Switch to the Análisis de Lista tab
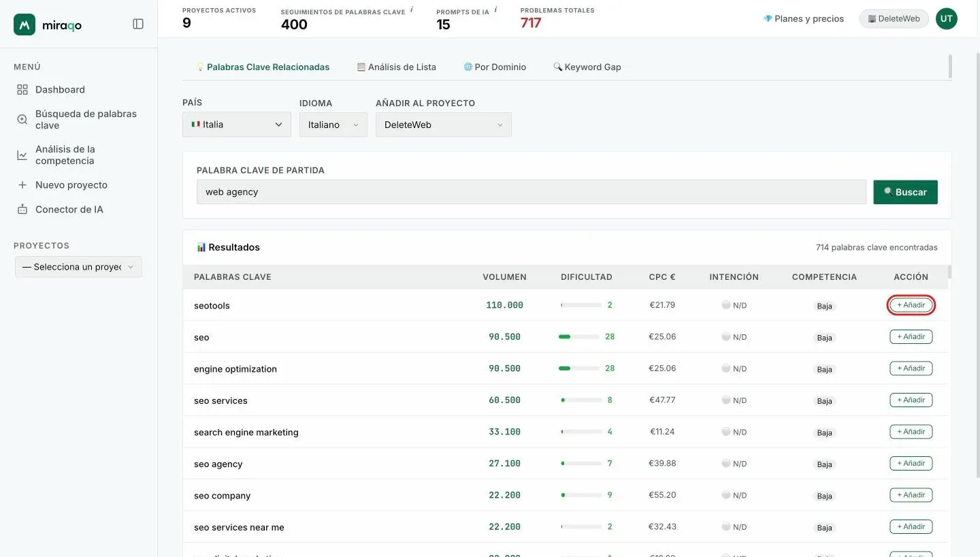 coord(397,67)
